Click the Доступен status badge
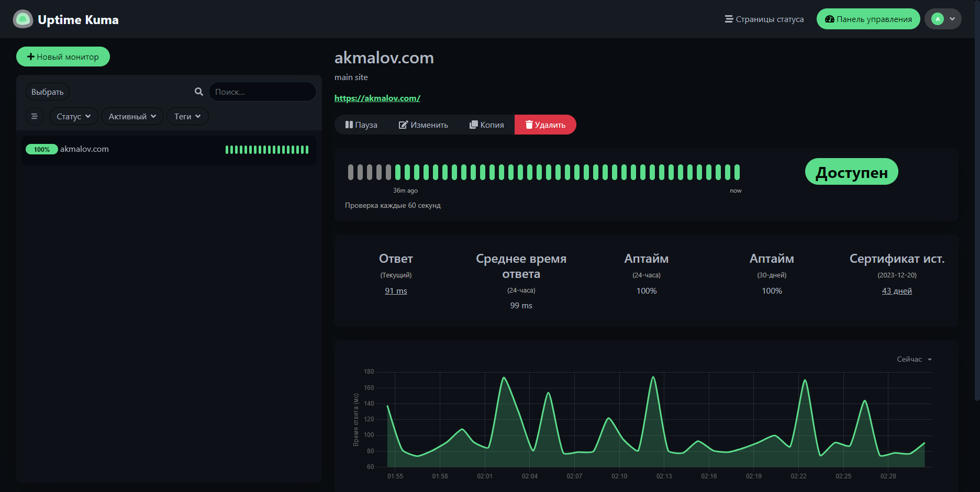Image resolution: width=980 pixels, height=492 pixels. [852, 172]
